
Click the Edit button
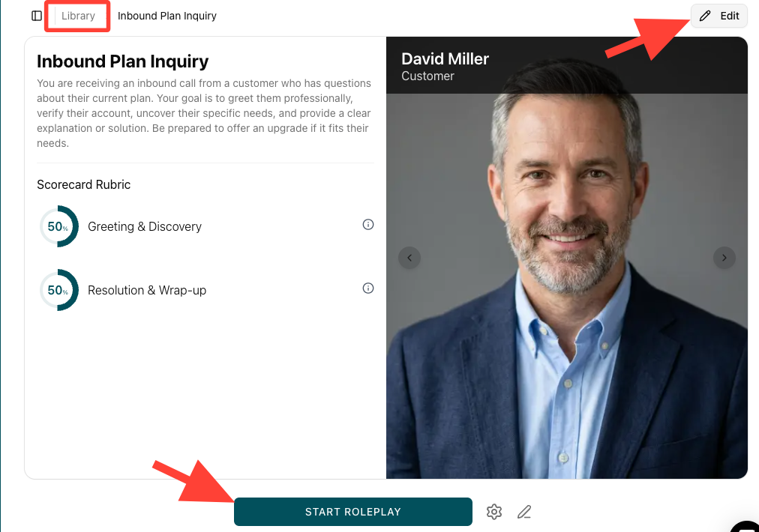[x=718, y=16]
